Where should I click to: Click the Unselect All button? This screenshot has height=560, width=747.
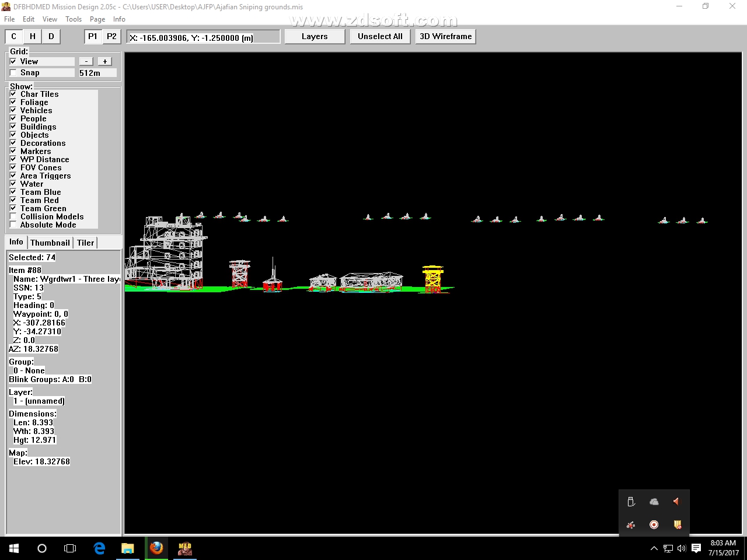tap(380, 36)
